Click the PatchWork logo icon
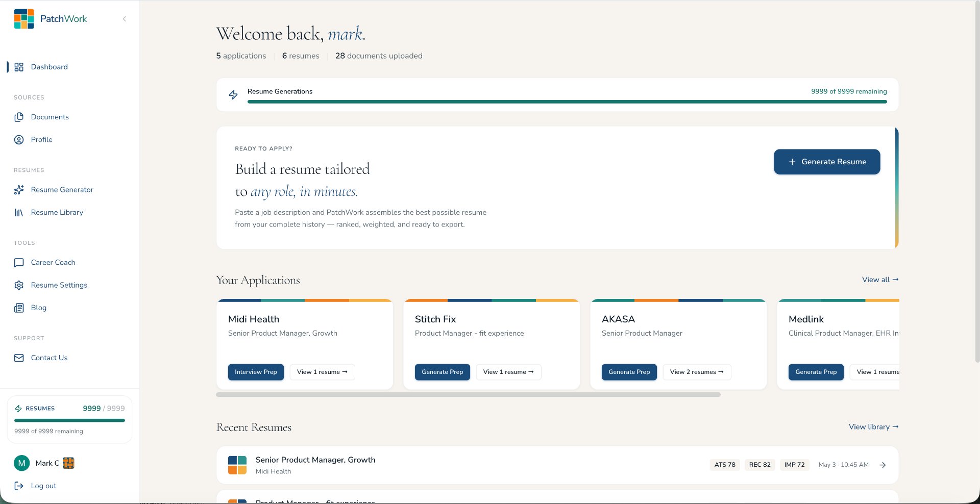 pos(24,19)
